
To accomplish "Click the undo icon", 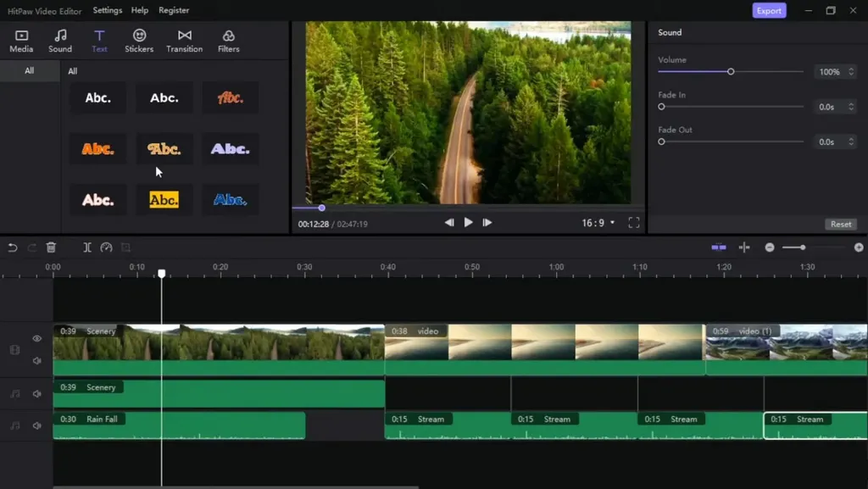I will point(12,247).
